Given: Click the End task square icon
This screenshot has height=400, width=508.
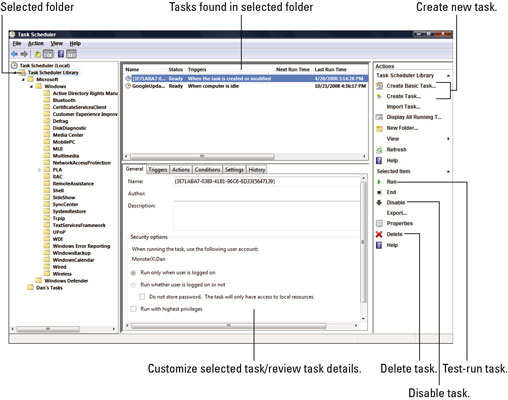Looking at the screenshot, I should coord(379,192).
